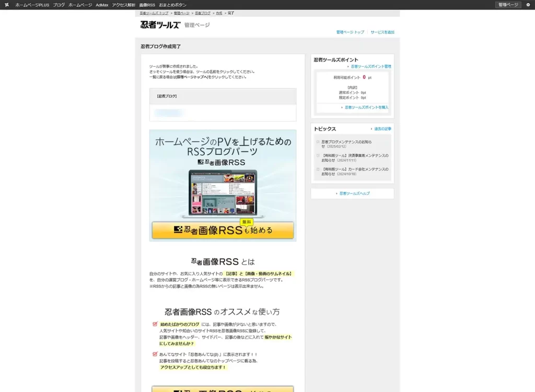Viewport: 535px width, 392px height.
Task: Click 忍者ツールズトップ in the breadcrumb
Action: point(154,13)
